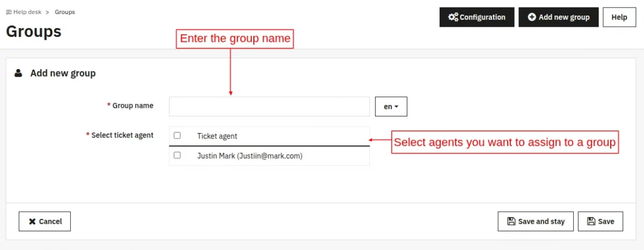Click the Groups breadcrumb text
Image resolution: width=644 pixels, height=250 pixels.
[x=65, y=12]
